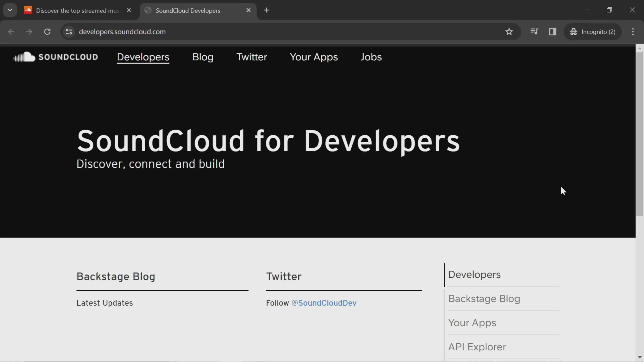Open Backstage Blog in the right sidebar
The width and height of the screenshot is (644, 362).
click(484, 299)
